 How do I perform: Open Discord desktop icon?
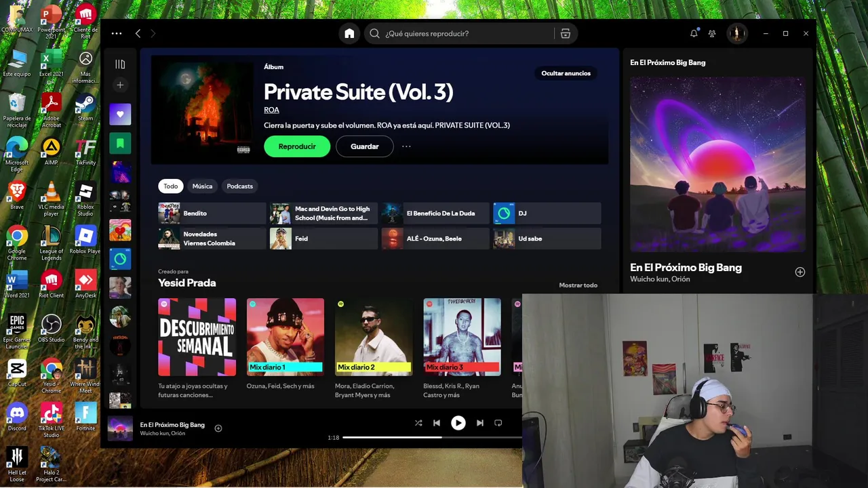(17, 417)
